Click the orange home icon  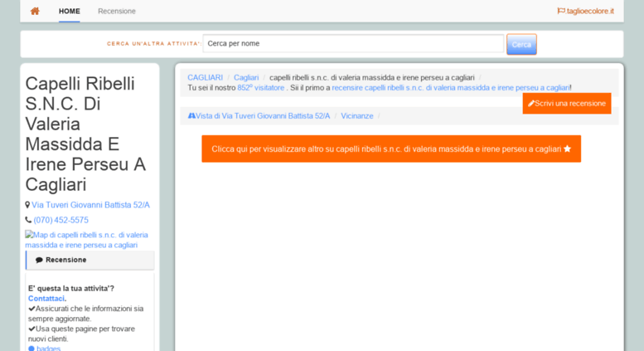coord(35,11)
